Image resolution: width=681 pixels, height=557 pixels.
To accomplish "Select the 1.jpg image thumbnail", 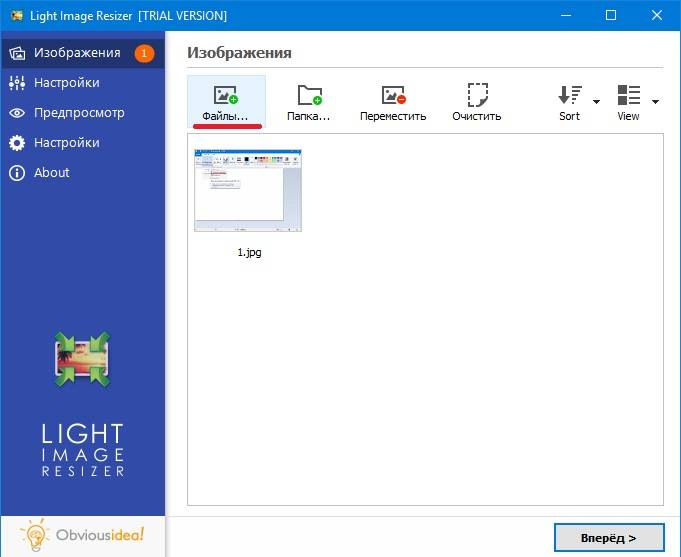I will (x=248, y=190).
